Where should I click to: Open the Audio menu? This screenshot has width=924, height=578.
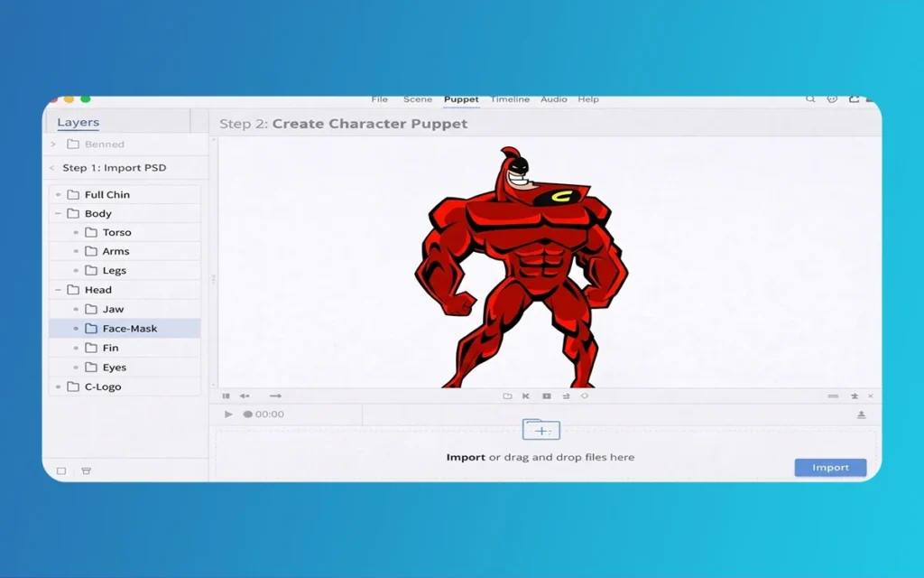553,99
